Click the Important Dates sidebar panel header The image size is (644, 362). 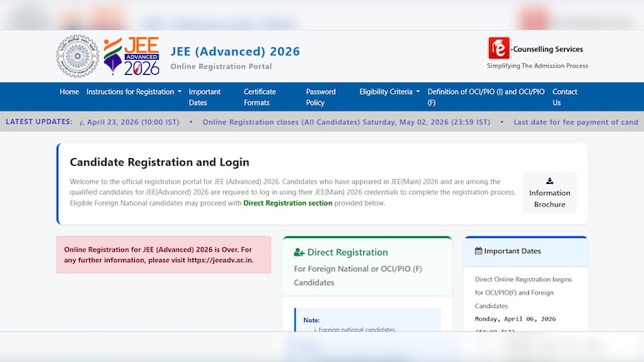(x=526, y=251)
